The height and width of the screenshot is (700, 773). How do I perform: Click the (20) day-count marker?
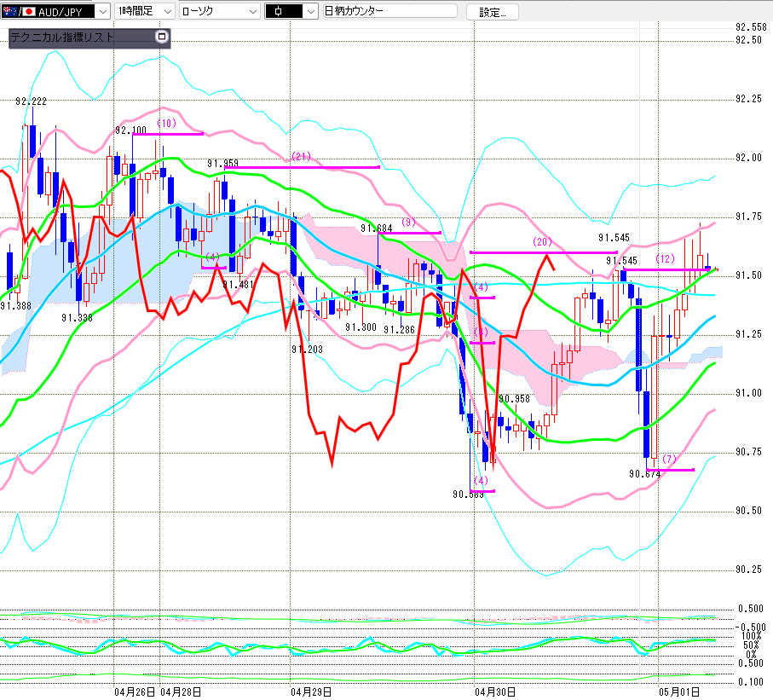pyautogui.click(x=542, y=242)
